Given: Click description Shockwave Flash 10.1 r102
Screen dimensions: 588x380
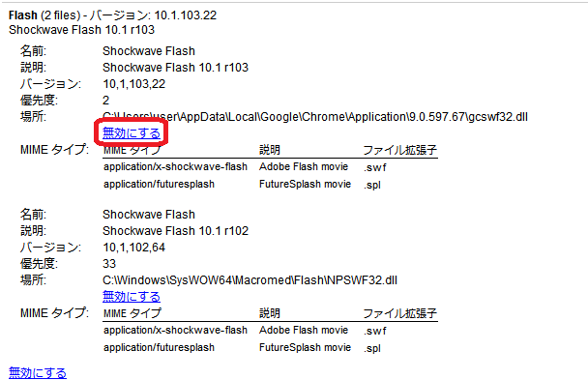Looking at the screenshot, I should click(x=175, y=231).
